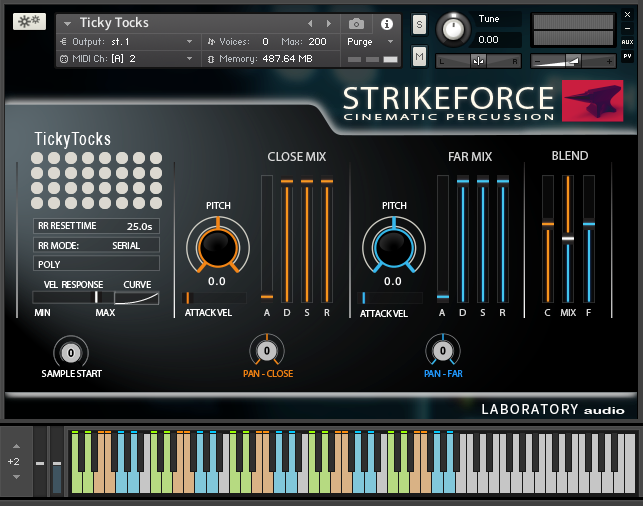The height and width of the screenshot is (506, 643).
Task: Click the Strikeforce anvil logo
Action: coord(592,101)
